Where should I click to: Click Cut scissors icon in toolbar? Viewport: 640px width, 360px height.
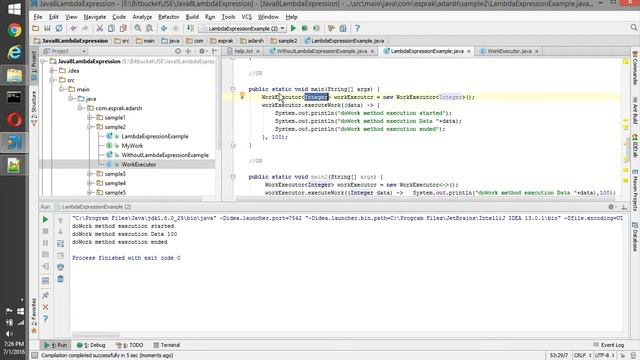pos(99,29)
